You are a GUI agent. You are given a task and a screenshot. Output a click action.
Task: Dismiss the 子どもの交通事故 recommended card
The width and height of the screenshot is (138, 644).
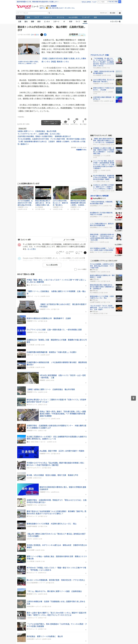[33, 209]
